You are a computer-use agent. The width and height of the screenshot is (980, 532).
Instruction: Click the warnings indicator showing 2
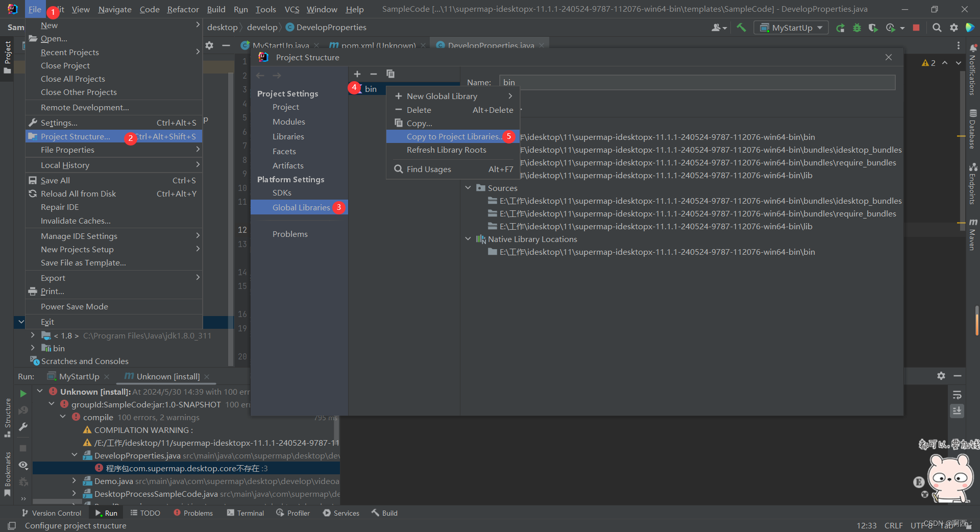(x=928, y=63)
